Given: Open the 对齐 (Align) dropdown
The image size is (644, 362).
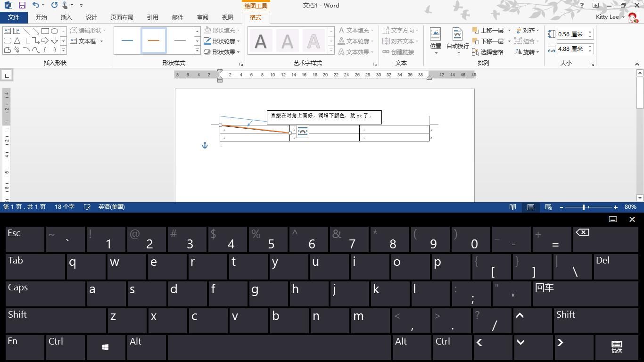Looking at the screenshot, I should click(x=528, y=30).
